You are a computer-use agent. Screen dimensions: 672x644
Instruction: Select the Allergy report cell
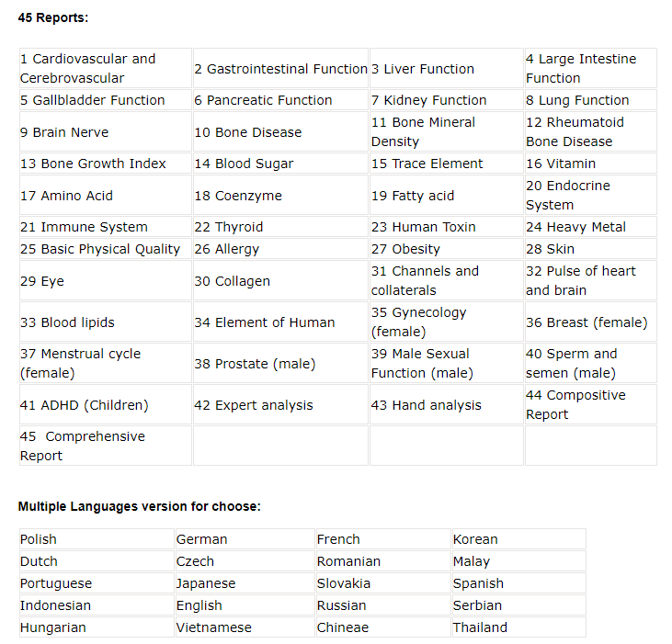[x=280, y=249]
